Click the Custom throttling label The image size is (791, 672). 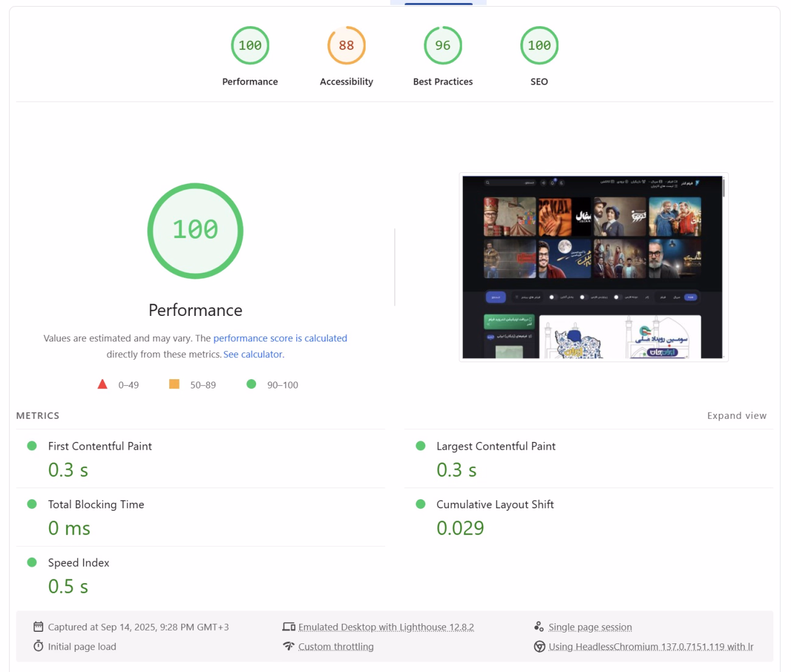[x=336, y=646]
